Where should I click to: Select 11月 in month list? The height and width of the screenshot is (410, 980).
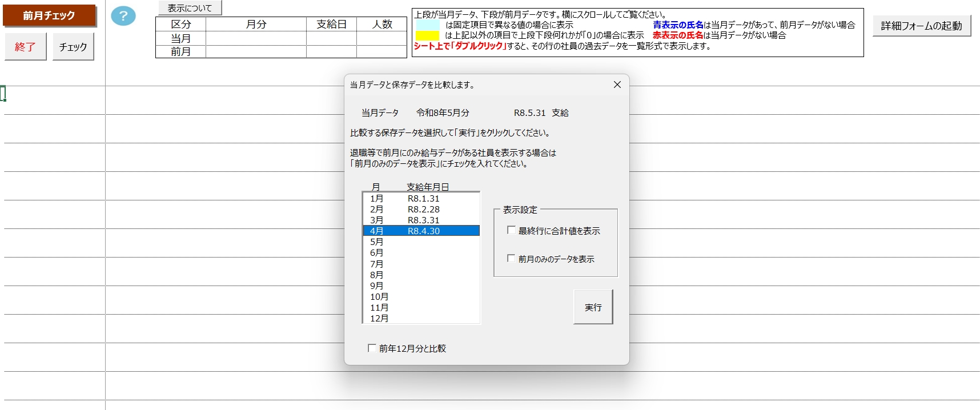[421, 308]
